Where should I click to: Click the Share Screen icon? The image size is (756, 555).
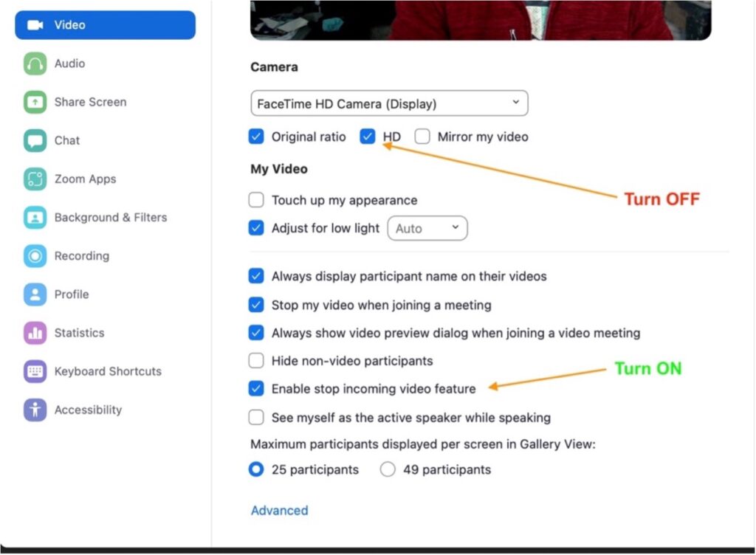35,102
